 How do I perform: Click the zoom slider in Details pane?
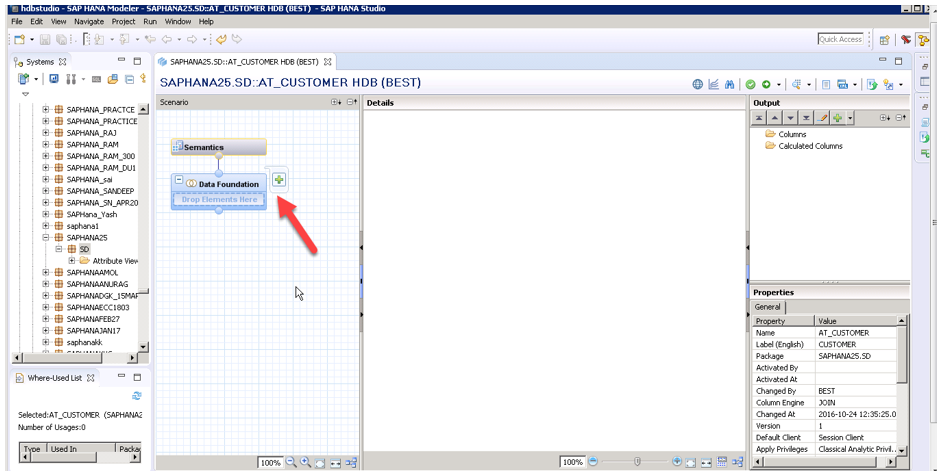pyautogui.click(x=637, y=461)
